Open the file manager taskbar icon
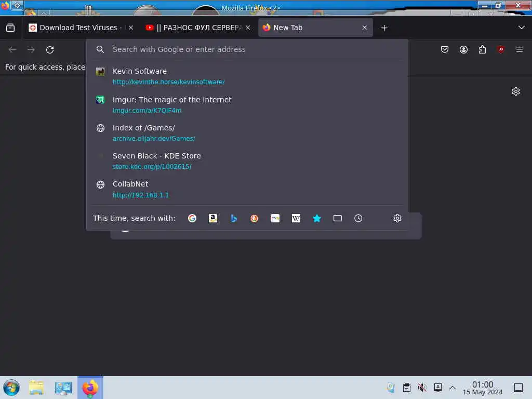 pyautogui.click(x=36, y=388)
